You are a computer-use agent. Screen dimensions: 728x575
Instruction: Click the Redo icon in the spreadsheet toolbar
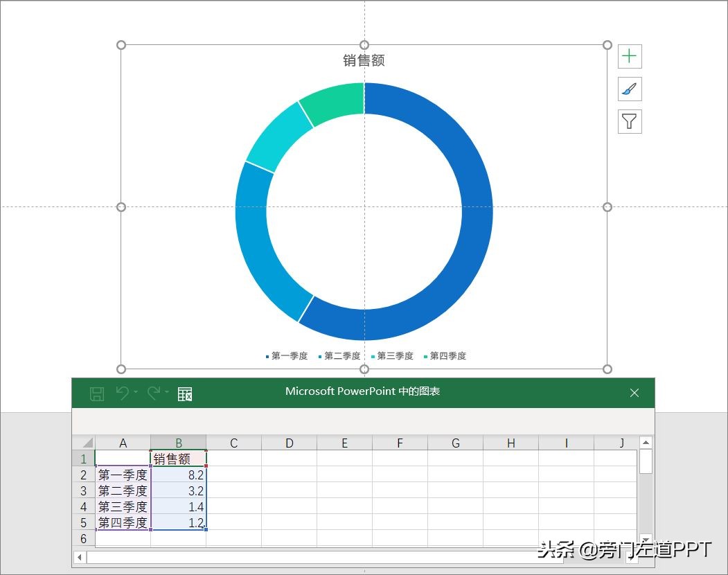tap(154, 393)
